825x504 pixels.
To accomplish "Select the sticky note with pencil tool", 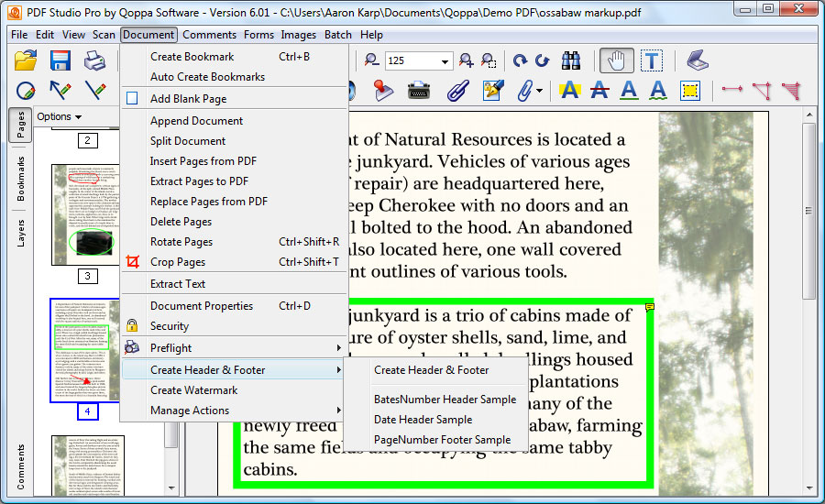I will 493,91.
